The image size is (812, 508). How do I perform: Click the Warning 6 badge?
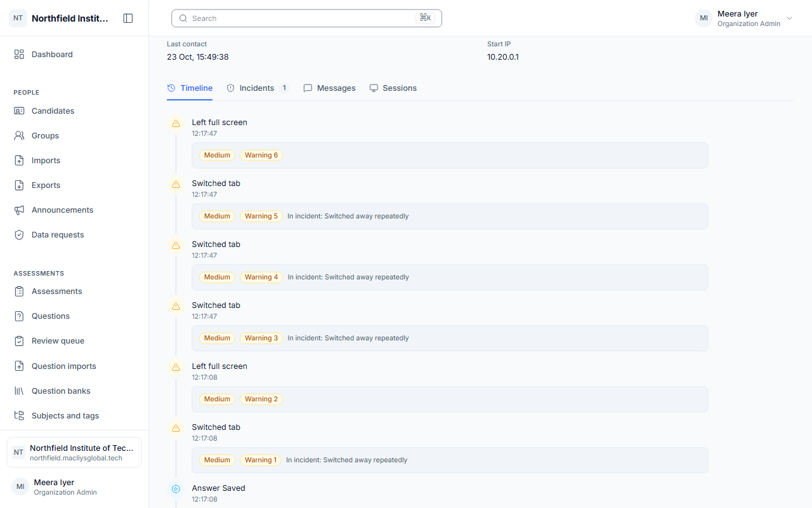(x=261, y=156)
